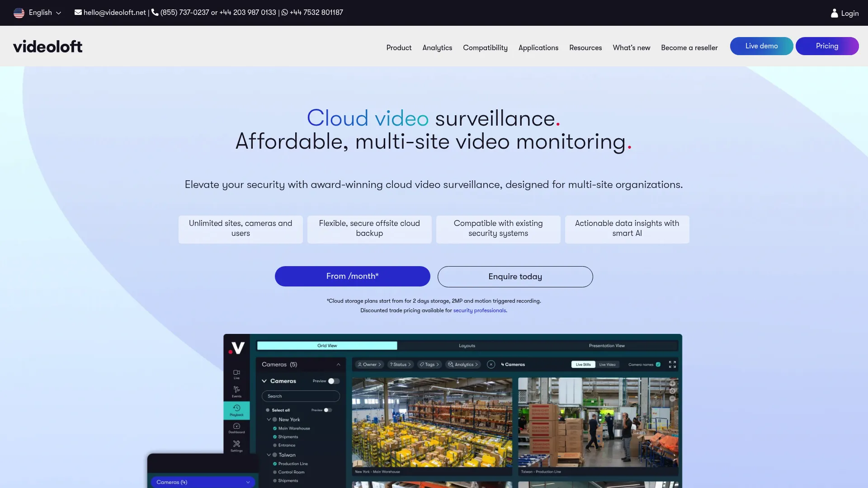Click the Login user icon

[835, 13]
